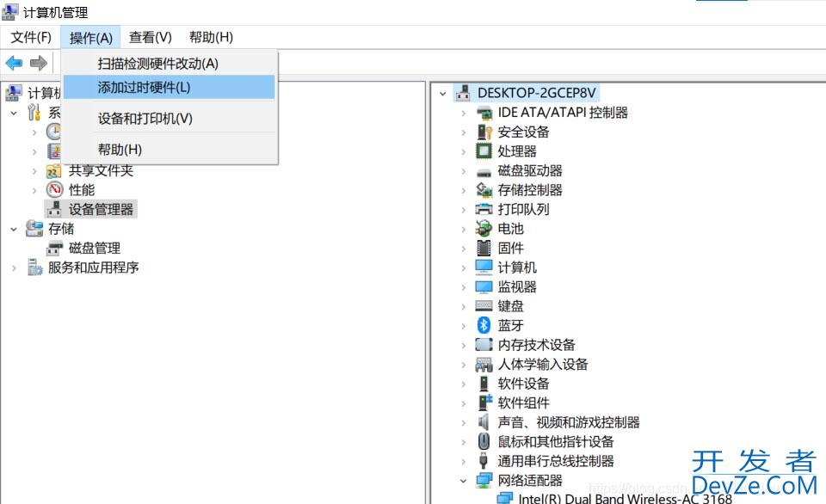
Task: Expand the 性能 node in left tree
Action: (x=34, y=190)
